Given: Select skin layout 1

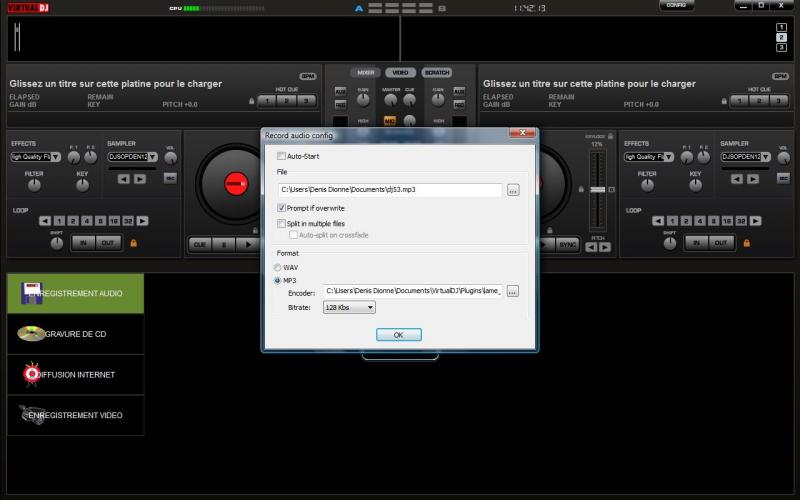Looking at the screenshot, I should tap(781, 28).
